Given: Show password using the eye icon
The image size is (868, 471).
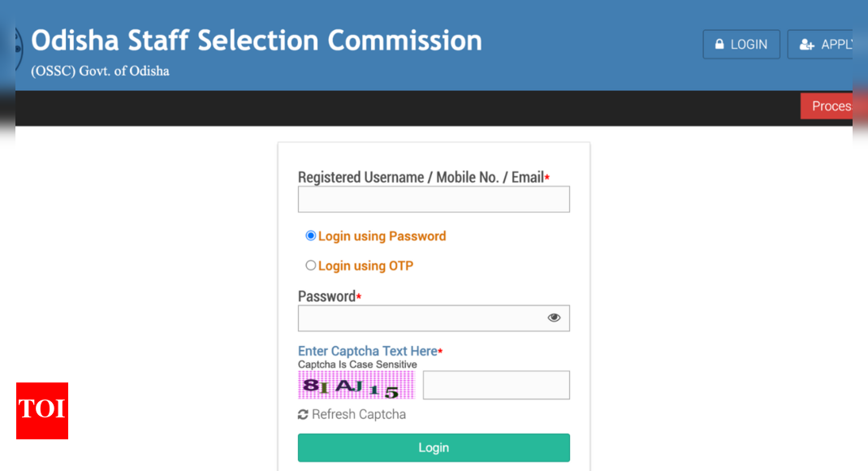Looking at the screenshot, I should (554, 318).
